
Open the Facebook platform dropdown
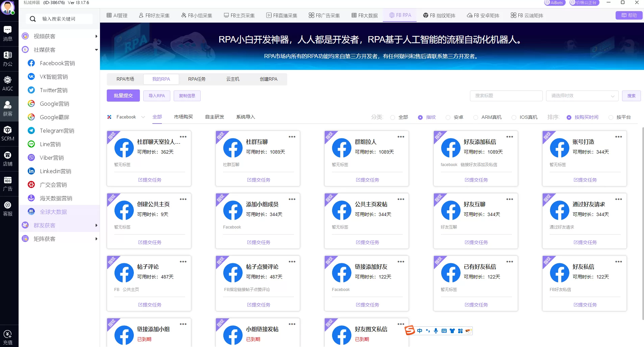(126, 117)
